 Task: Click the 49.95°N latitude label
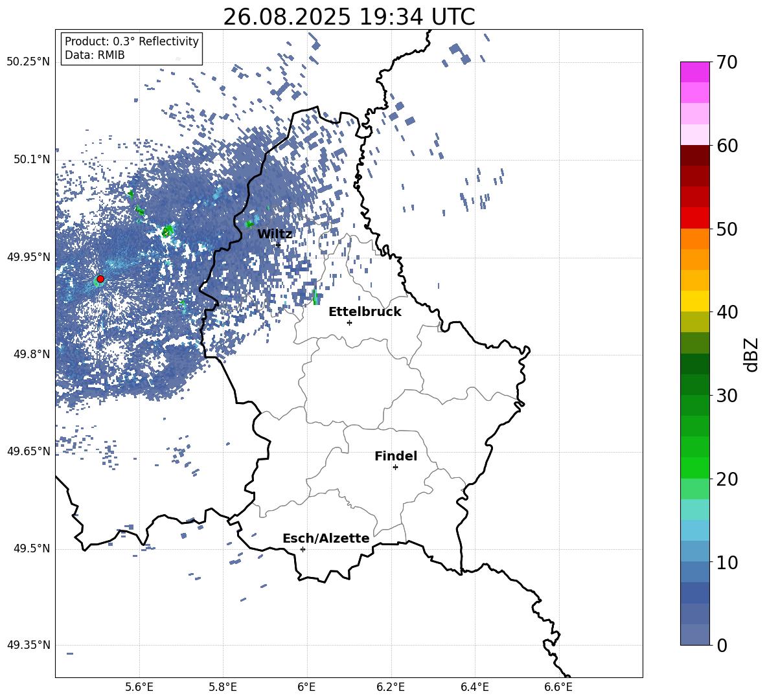point(29,257)
